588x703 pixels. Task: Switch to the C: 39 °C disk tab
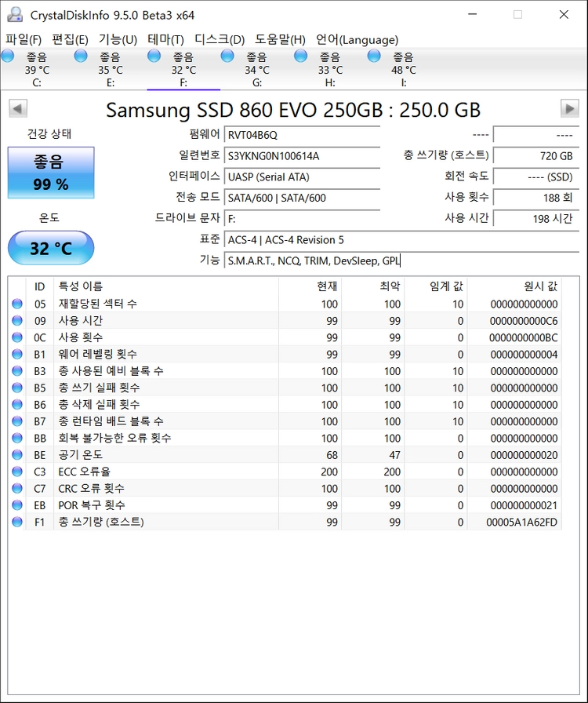[37, 70]
